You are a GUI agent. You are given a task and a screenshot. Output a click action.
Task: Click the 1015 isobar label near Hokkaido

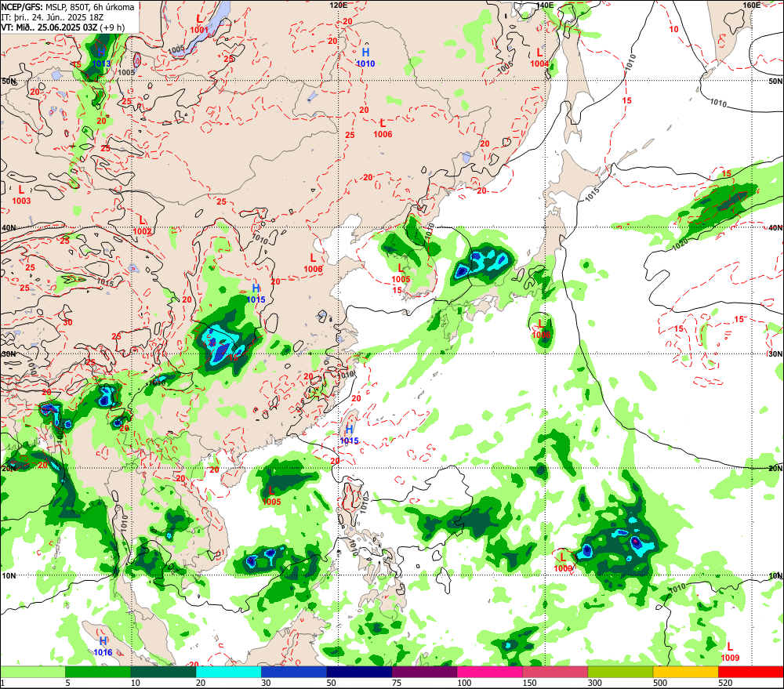click(x=592, y=194)
